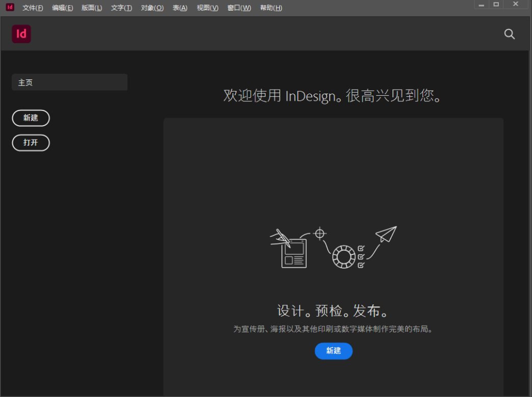The height and width of the screenshot is (397, 532).
Task: Click the blue 新建 button at the bottom
Action: [x=333, y=351]
